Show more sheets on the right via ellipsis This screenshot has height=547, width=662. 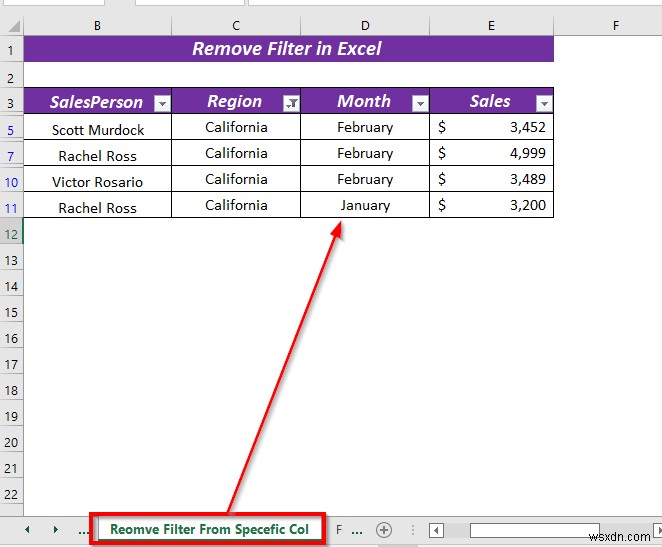click(357, 531)
